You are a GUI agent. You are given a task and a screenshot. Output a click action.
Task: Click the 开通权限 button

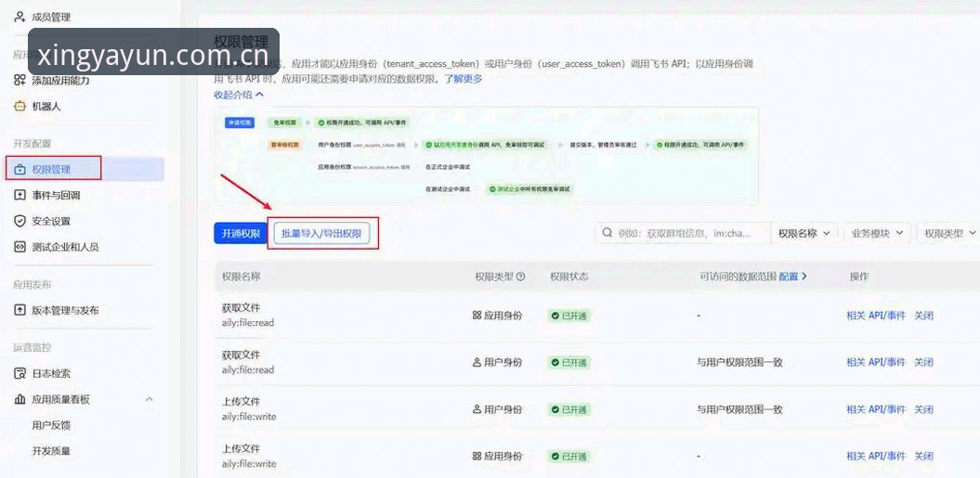click(241, 233)
